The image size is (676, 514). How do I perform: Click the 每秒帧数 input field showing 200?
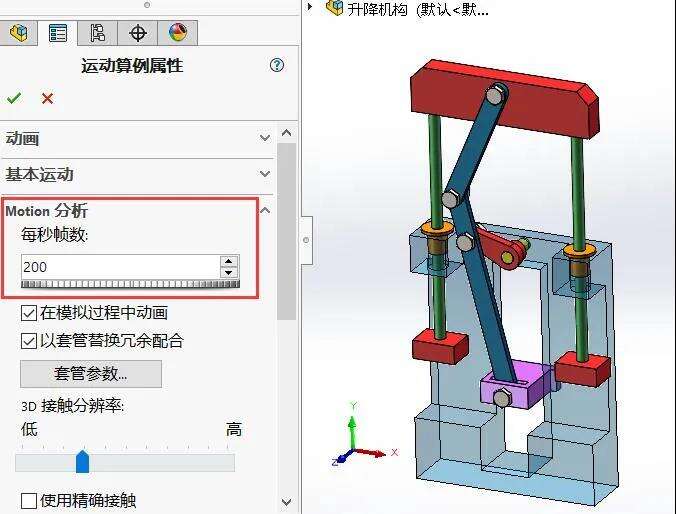coord(121,267)
